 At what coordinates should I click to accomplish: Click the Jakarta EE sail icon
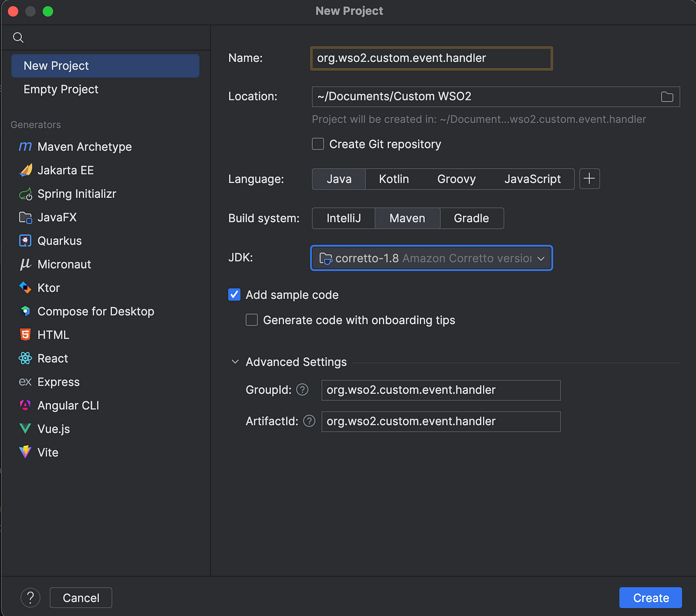coord(25,170)
